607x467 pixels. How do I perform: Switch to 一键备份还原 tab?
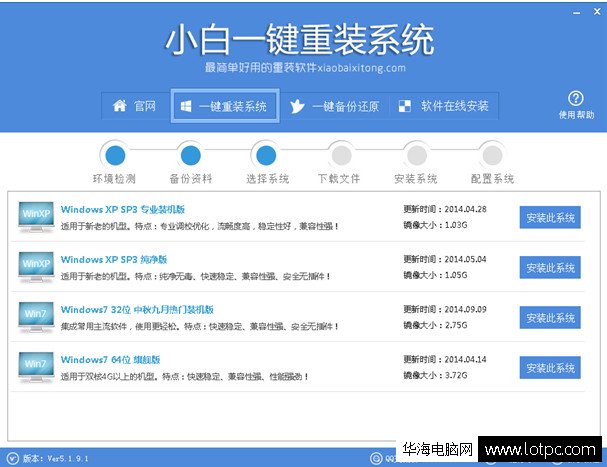[334, 106]
